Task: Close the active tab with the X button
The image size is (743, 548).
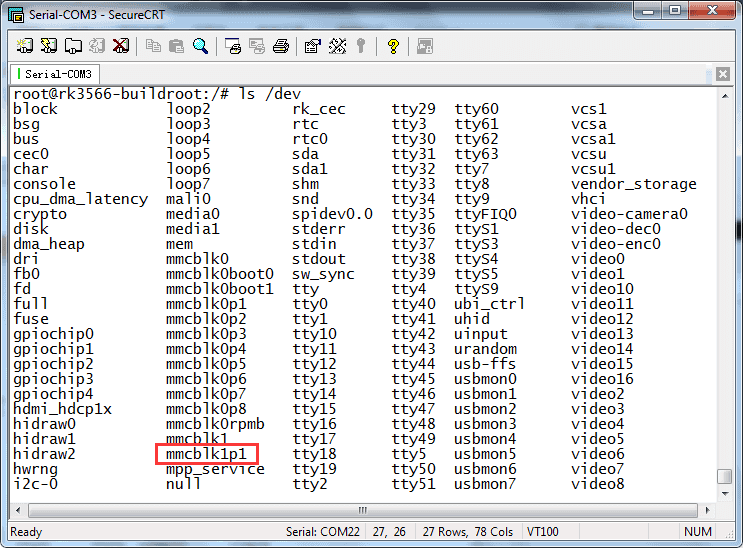Action: [722, 74]
